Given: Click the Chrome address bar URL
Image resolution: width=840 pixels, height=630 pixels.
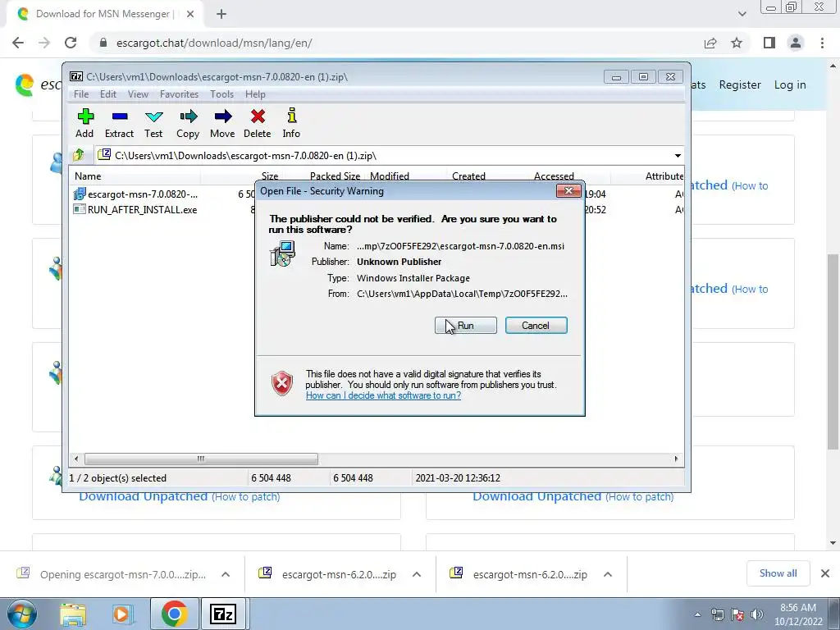Looking at the screenshot, I should click(214, 43).
